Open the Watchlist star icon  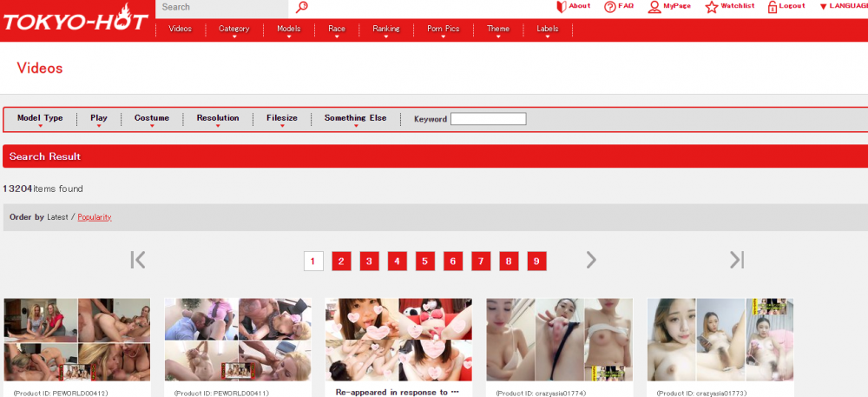click(x=712, y=7)
